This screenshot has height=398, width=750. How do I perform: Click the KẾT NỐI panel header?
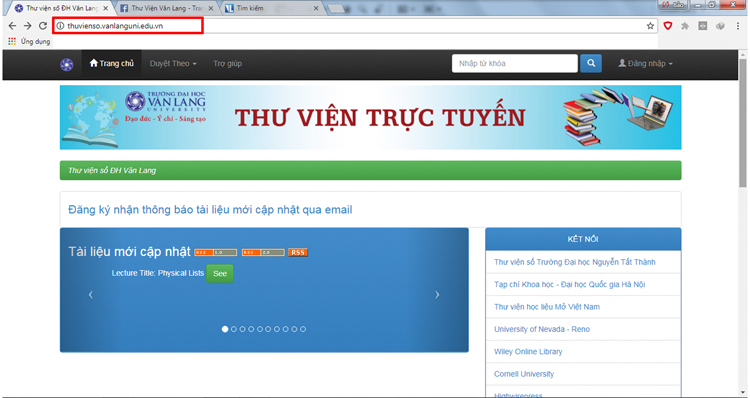pos(583,239)
